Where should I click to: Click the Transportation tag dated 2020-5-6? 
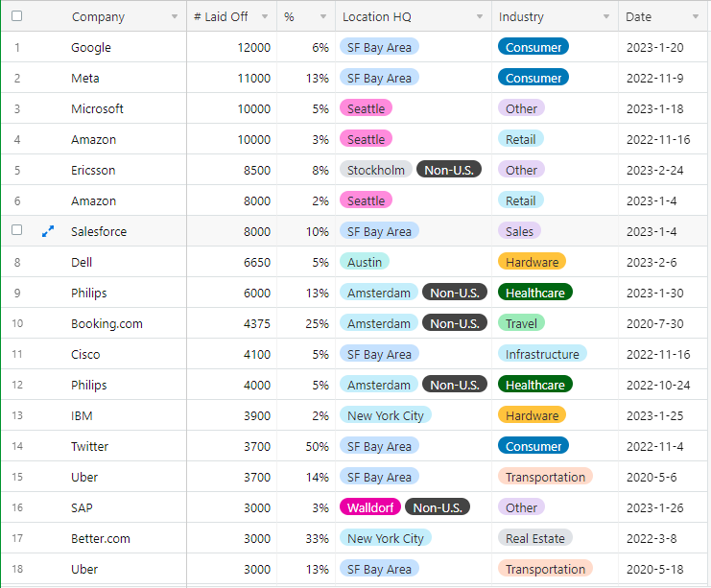point(545,477)
